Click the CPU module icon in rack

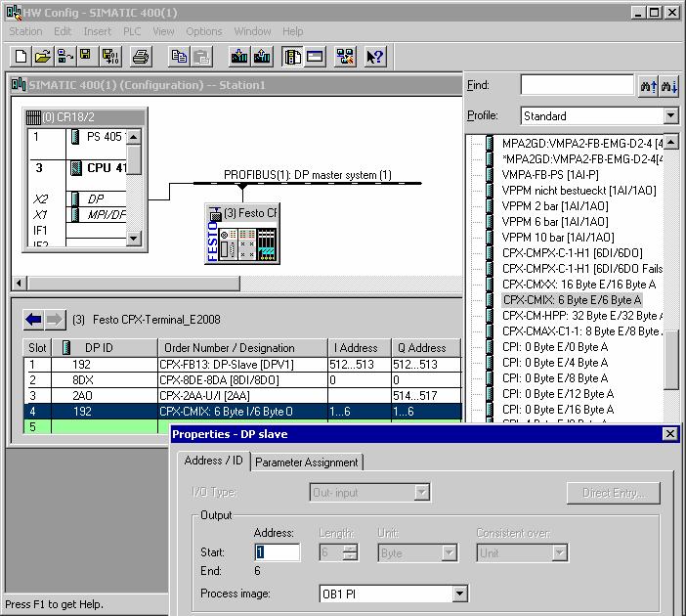coord(76,167)
